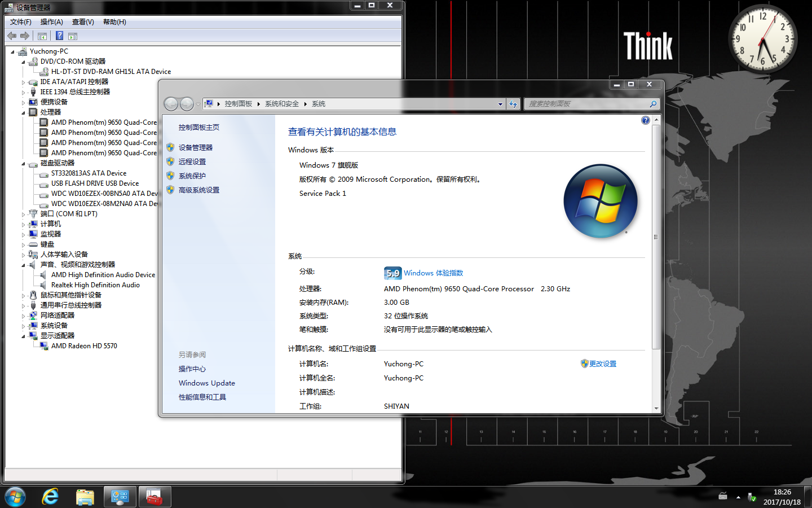The width and height of the screenshot is (812, 508).
Task: Collapse the Yuchong-PC root node
Action: pos(12,51)
